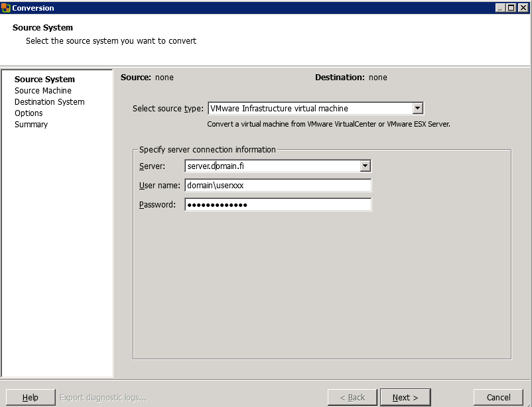The image size is (532, 407).
Task: Click the Password input field
Action: pyautogui.click(x=278, y=205)
